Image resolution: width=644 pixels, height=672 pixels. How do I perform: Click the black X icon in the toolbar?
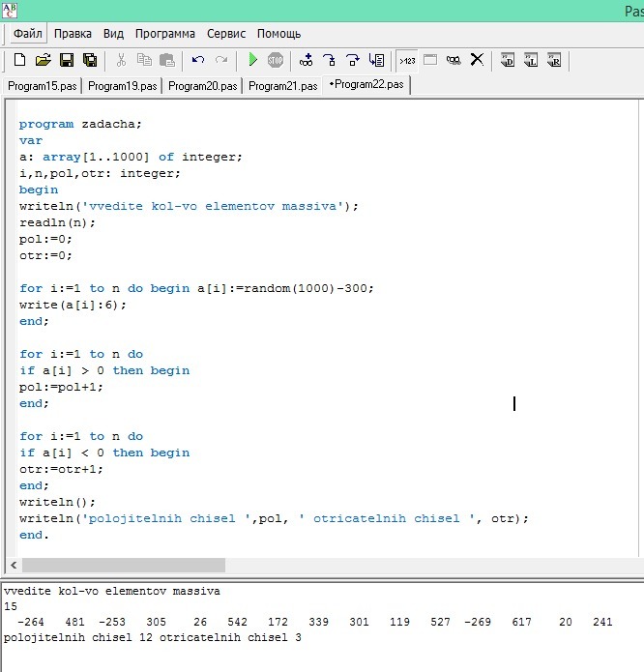tap(477, 60)
